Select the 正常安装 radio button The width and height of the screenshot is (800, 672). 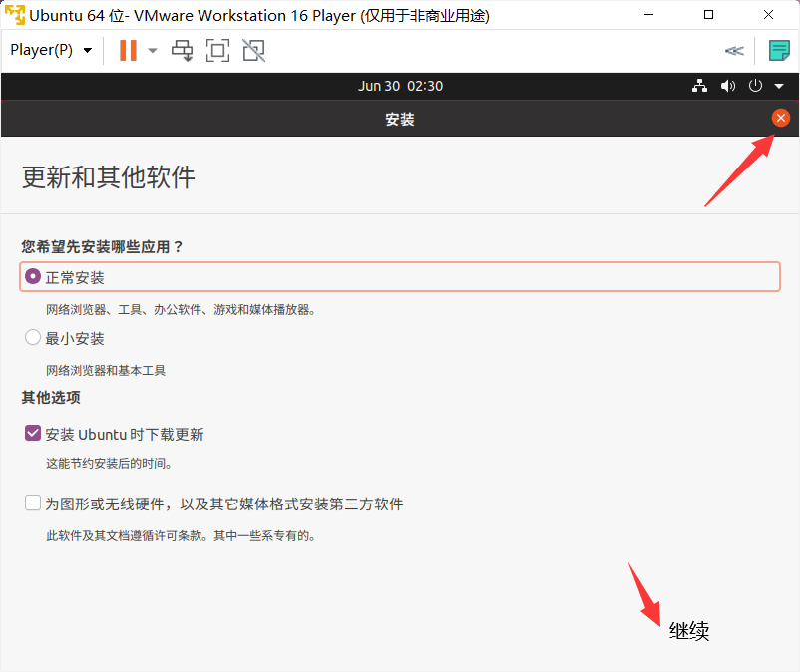[33, 277]
